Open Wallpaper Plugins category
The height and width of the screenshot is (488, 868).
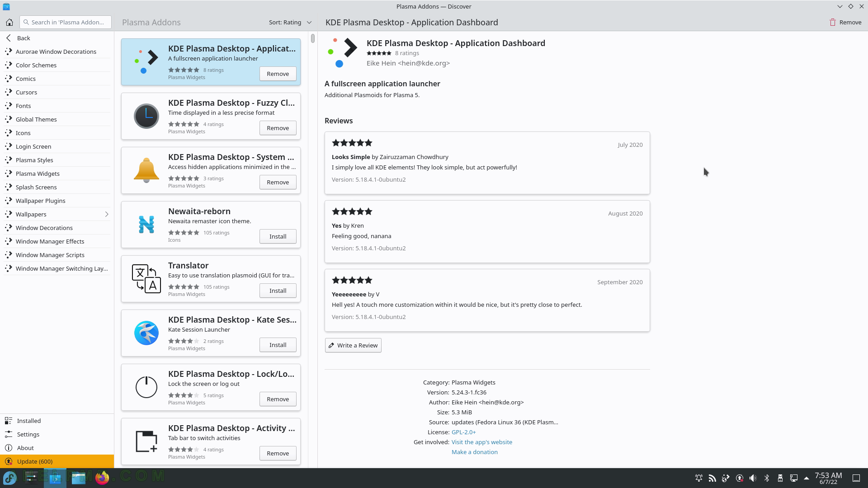[57, 201]
